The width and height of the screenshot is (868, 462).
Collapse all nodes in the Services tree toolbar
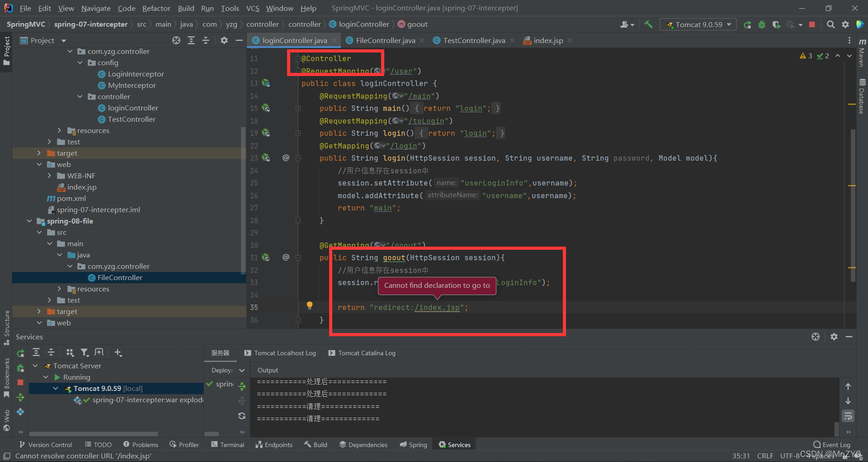click(51, 352)
